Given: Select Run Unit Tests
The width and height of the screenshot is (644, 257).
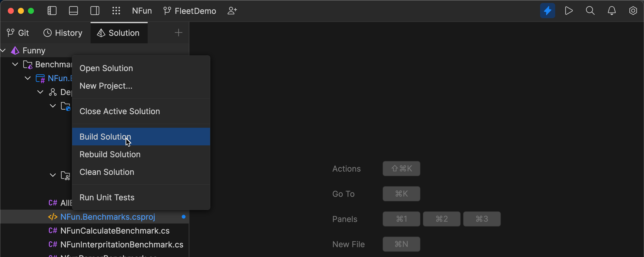Looking at the screenshot, I should [141, 197].
